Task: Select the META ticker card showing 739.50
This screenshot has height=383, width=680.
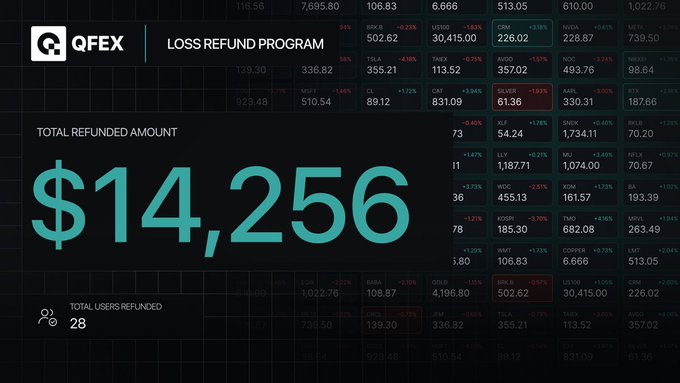Action: [651, 33]
